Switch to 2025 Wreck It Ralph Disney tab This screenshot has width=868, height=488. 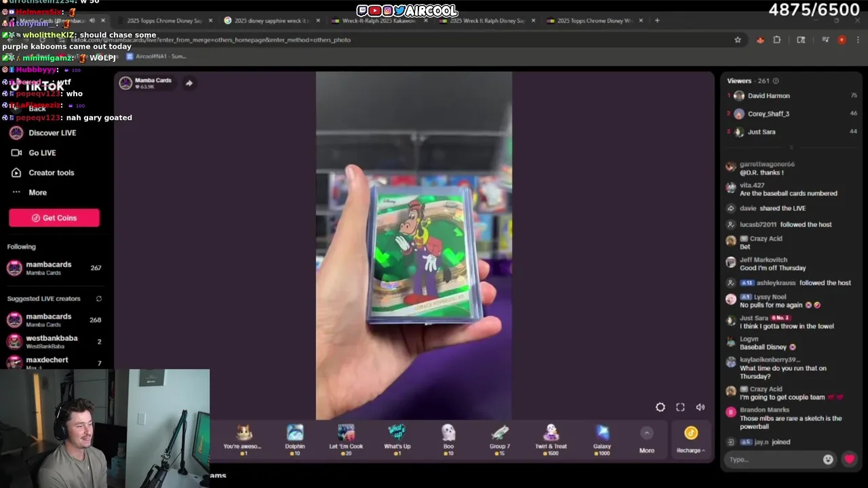click(486, 20)
